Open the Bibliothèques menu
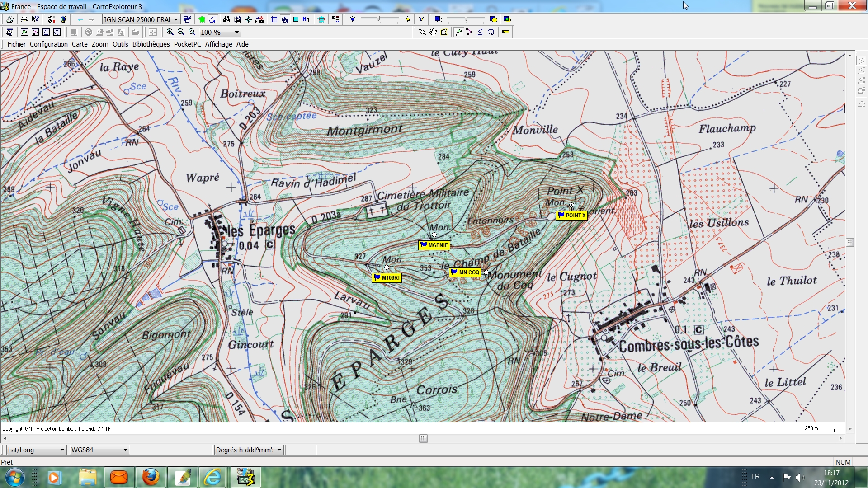 [151, 44]
